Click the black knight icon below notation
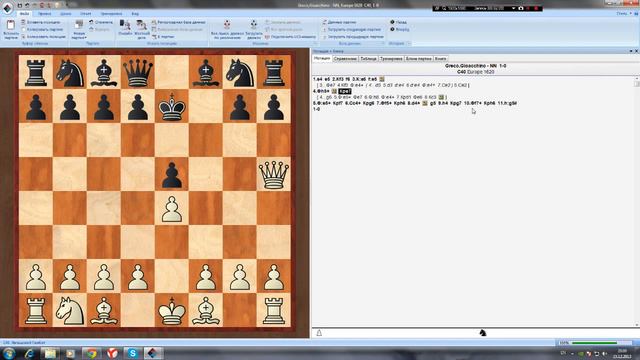This screenshot has width=640, height=360. point(482,333)
